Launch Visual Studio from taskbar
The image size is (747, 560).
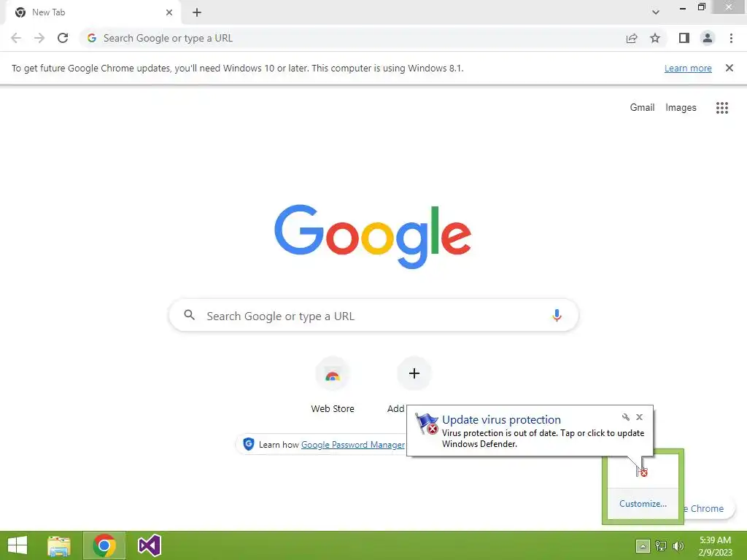[149, 545]
